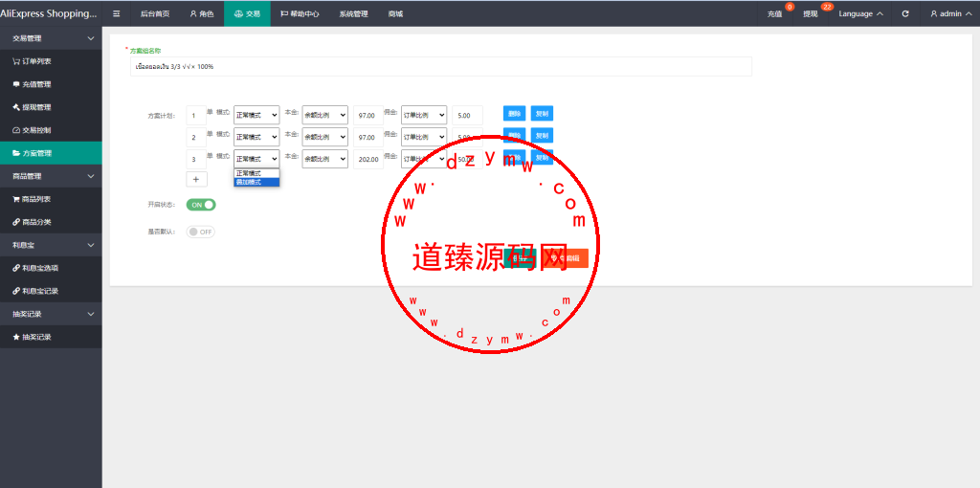Switch to the 角色 tab
980x488 pixels.
(x=202, y=13)
